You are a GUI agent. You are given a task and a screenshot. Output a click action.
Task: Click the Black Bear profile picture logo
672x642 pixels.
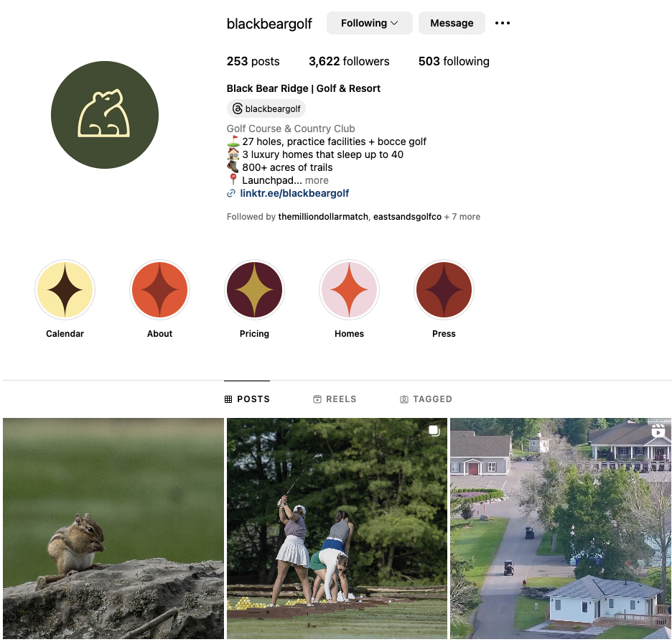click(105, 115)
